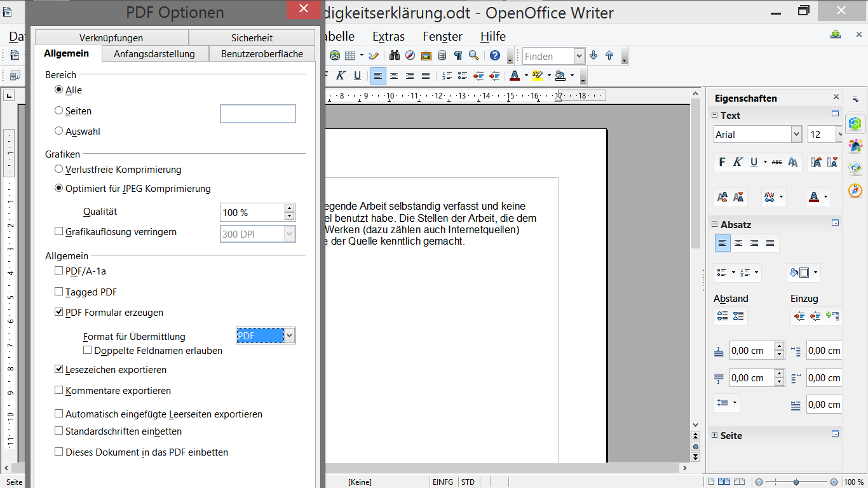Screen dimensions: 868x488
Task: Check Doppelte Feldnamen erlauben
Action: pos(88,350)
